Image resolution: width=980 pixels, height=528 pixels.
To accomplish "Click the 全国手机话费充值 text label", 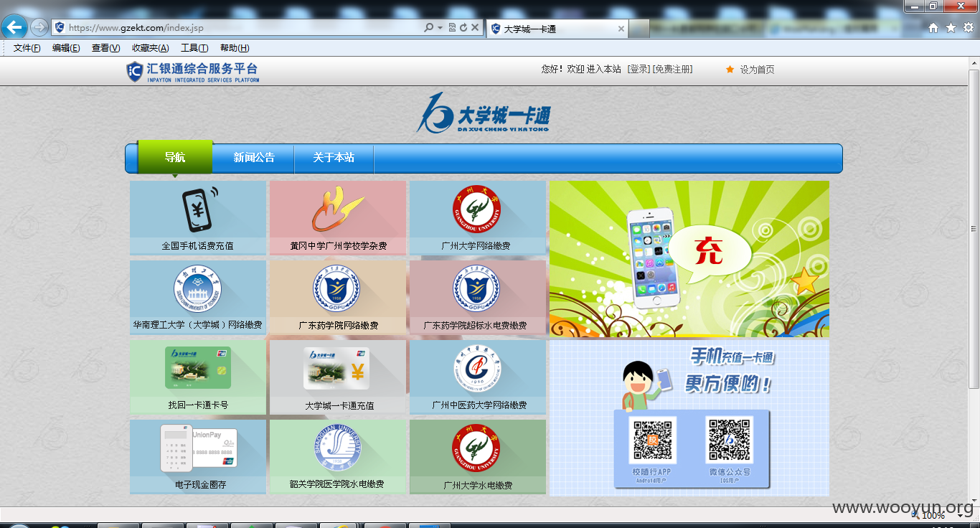I will (197, 246).
